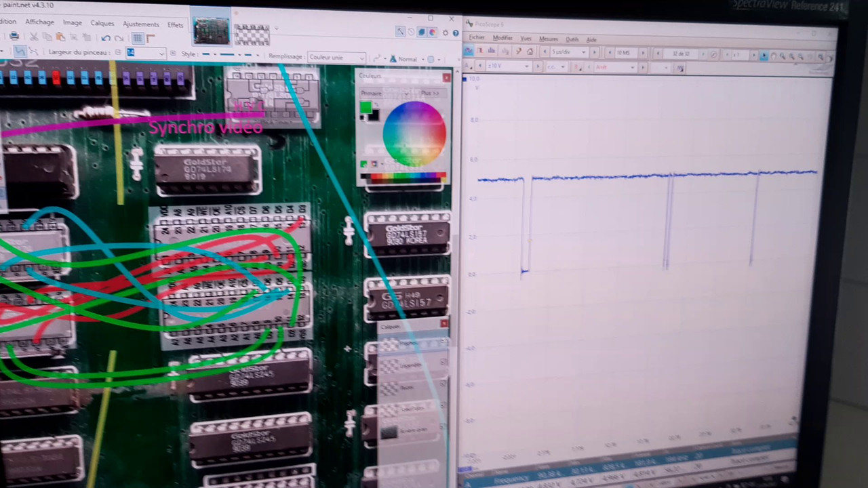The height and width of the screenshot is (488, 868).
Task: Toggle the rulers icon in paint.net
Action: click(x=151, y=38)
